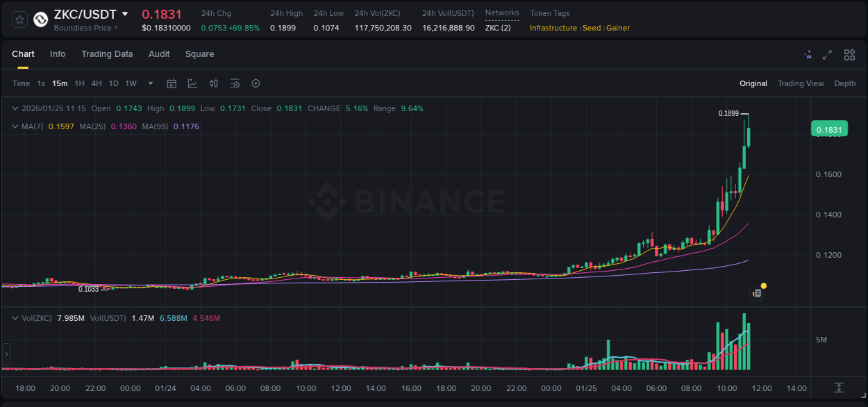Open the extra timeframes dropdown arrow

149,83
